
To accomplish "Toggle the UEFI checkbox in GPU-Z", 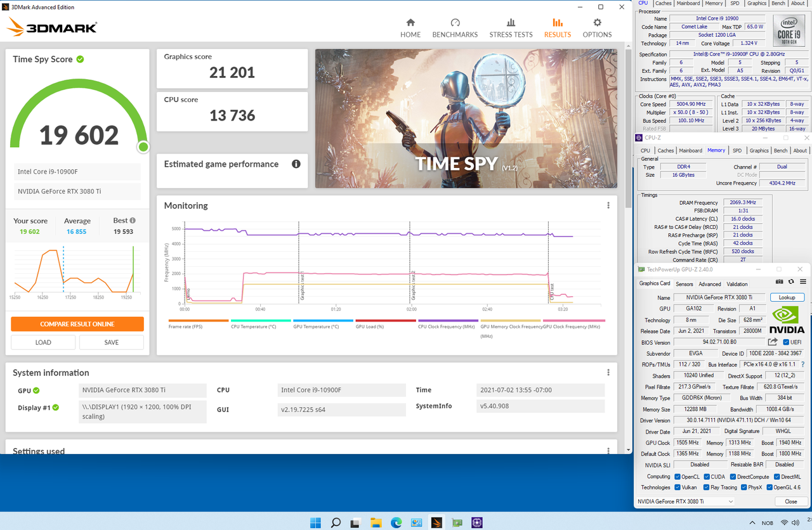I will [x=786, y=342].
